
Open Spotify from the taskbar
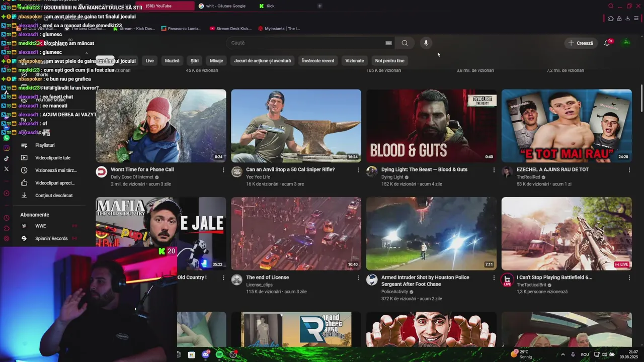(219, 354)
